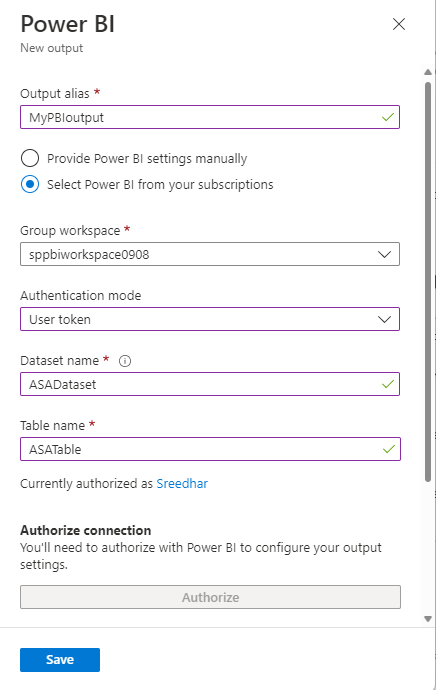Open the sppbiworkspace0908 workspace combo box
Viewport: 436px width, 690px height.
[210, 254]
